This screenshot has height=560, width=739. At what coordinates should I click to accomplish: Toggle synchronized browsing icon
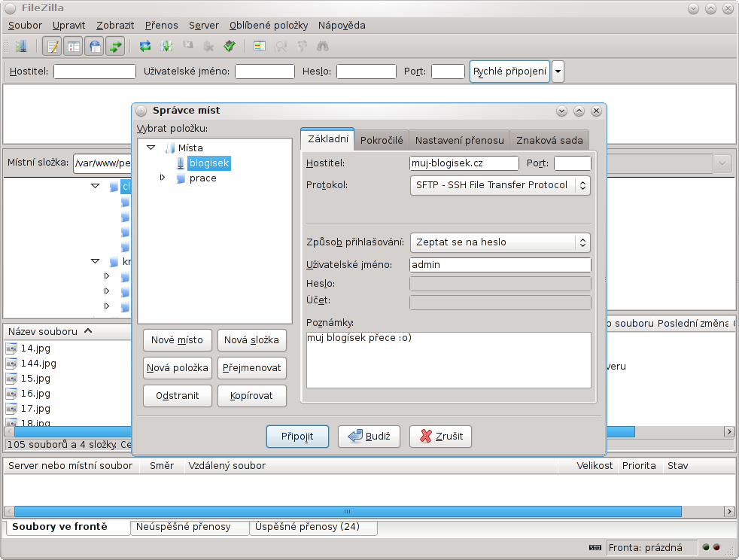click(x=302, y=46)
